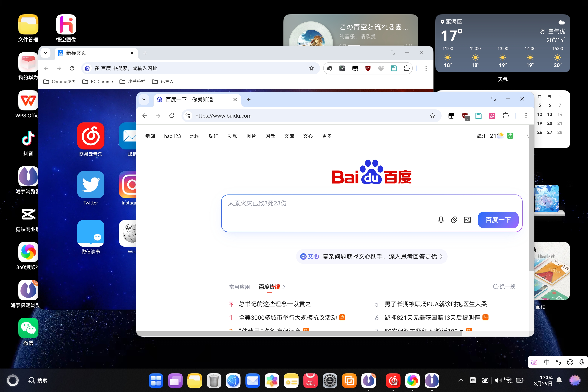Open site info icon left of baidu.com URL
This screenshot has width=588, height=392.
[188, 116]
